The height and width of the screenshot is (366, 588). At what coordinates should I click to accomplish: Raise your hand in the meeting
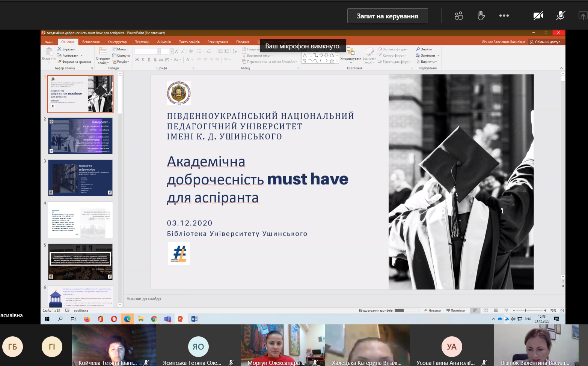point(481,16)
